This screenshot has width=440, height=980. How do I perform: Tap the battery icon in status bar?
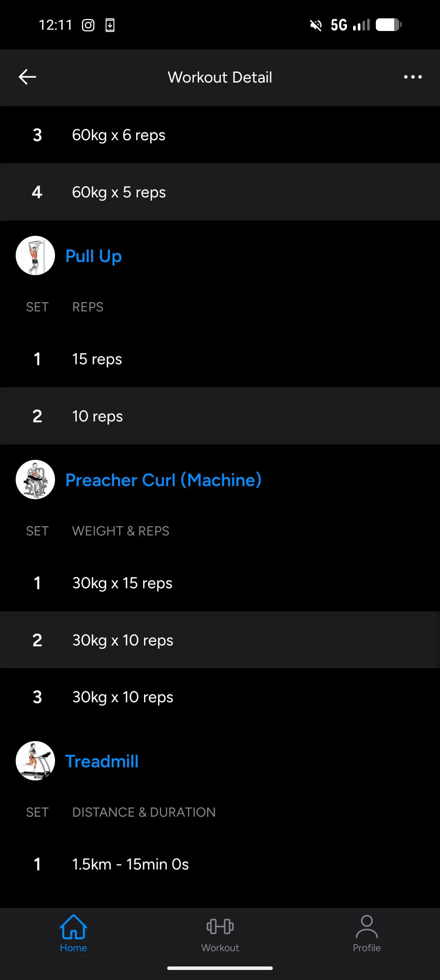pos(388,25)
